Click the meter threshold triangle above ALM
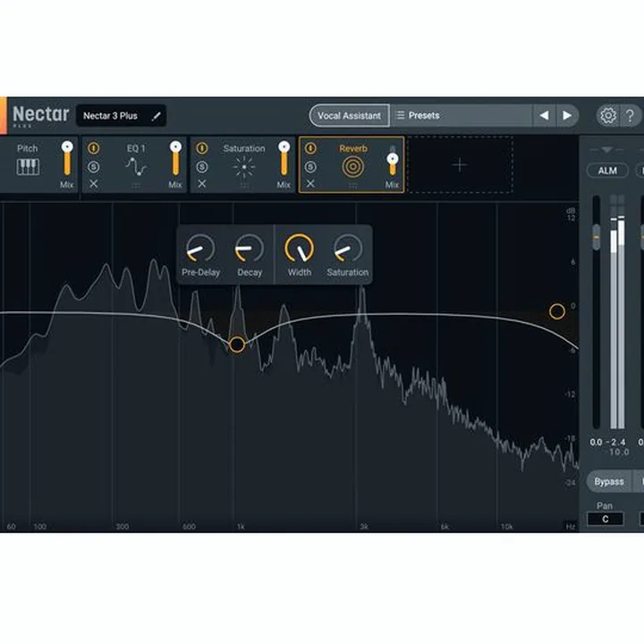The width and height of the screenshot is (644, 644). click(607, 149)
